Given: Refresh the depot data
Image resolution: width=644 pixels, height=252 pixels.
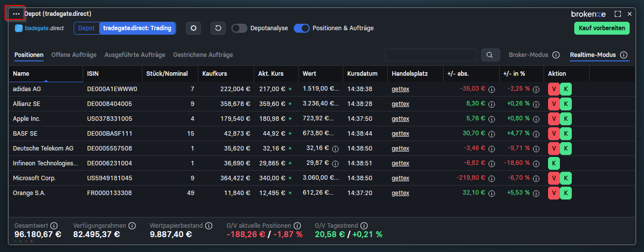Looking at the screenshot, I should 218,28.
